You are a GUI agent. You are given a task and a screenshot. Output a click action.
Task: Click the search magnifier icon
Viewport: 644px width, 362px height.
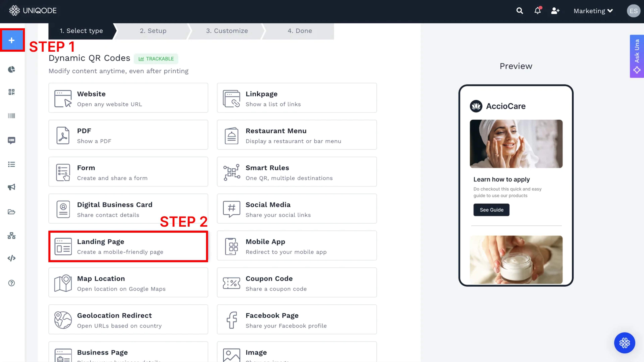[520, 11]
